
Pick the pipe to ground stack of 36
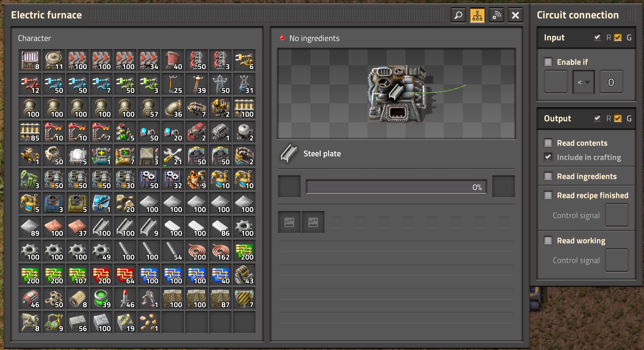[173, 108]
